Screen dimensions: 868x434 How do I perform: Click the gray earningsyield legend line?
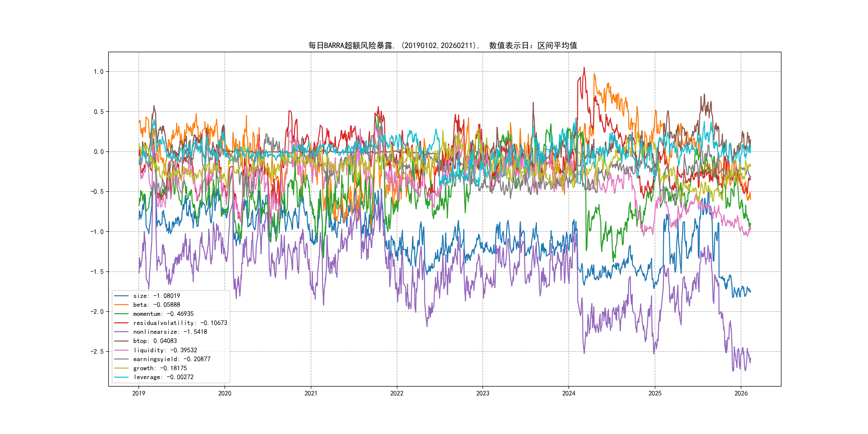coord(121,359)
